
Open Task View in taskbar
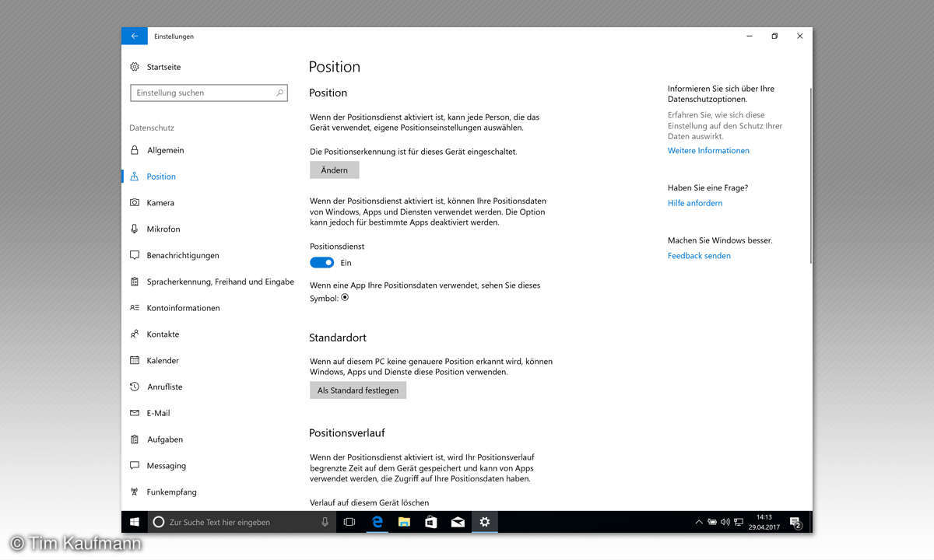349,522
